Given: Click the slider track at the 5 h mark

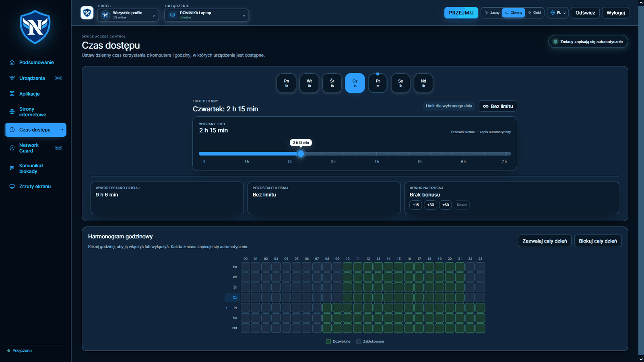Looking at the screenshot, I should [420, 154].
